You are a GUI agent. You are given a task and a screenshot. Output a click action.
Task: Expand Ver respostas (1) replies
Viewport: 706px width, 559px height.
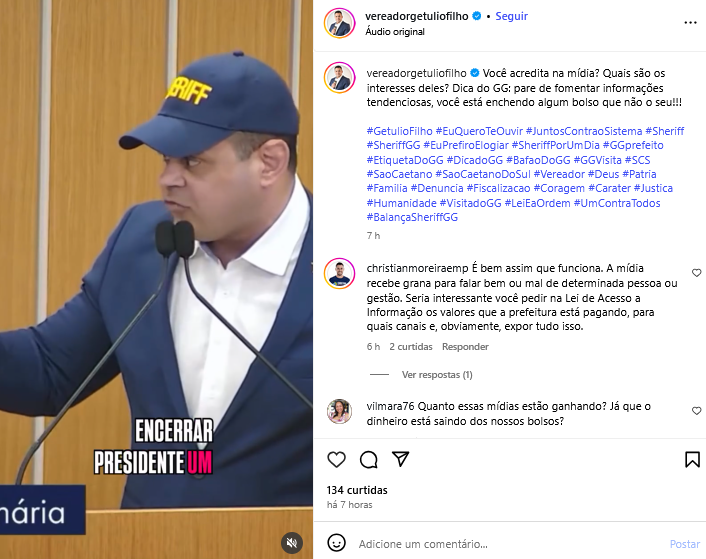coord(437,374)
